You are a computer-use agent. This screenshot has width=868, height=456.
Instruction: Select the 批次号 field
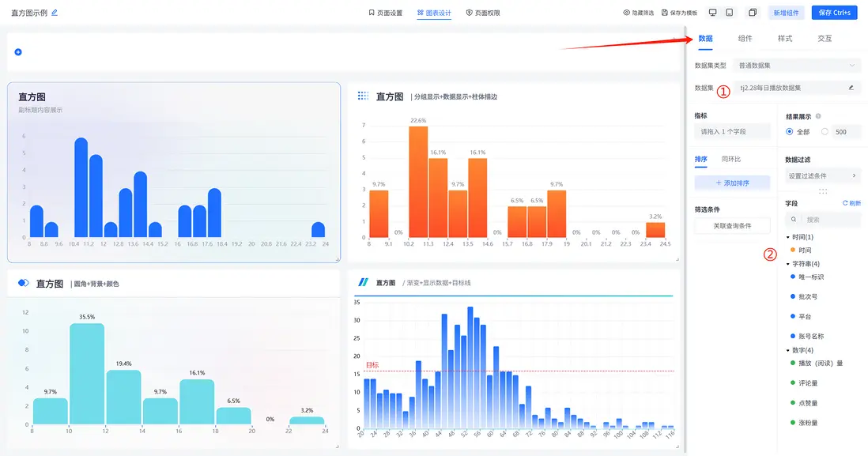pos(808,296)
